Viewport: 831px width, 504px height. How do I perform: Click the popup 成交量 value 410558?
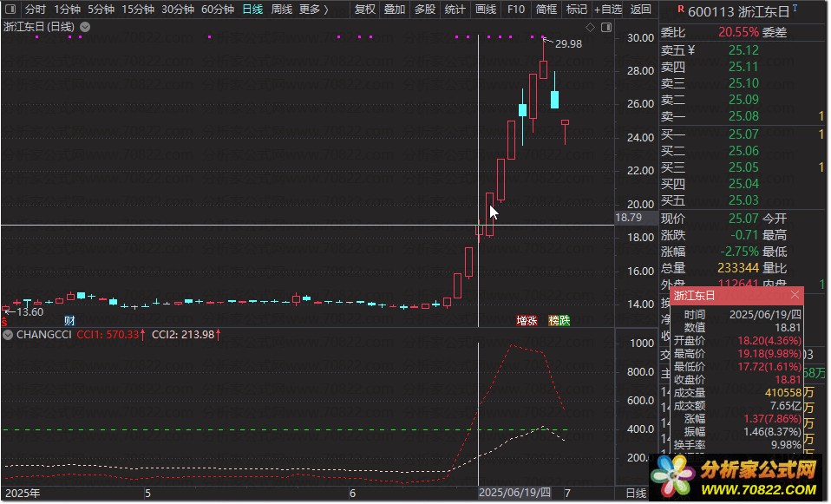pos(783,393)
